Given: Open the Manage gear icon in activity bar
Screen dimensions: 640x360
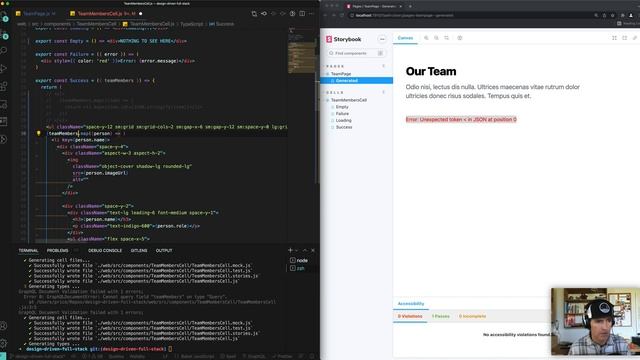Looking at the screenshot, I should click(4, 343).
